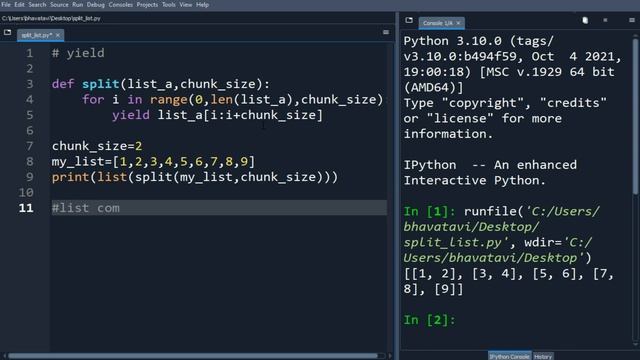Screen dimensions: 640x360
Task: Click the file path C:\Users\bhavatavi\Desktop\split_list.py
Action: [x=51, y=18]
